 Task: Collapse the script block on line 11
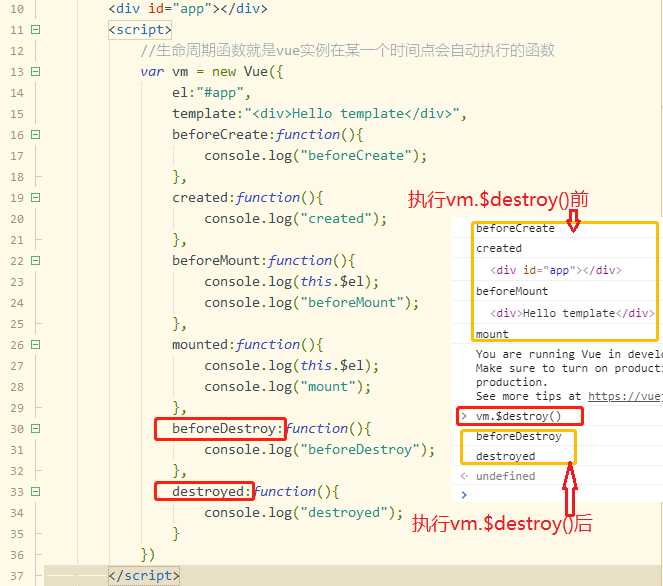[x=36, y=30]
